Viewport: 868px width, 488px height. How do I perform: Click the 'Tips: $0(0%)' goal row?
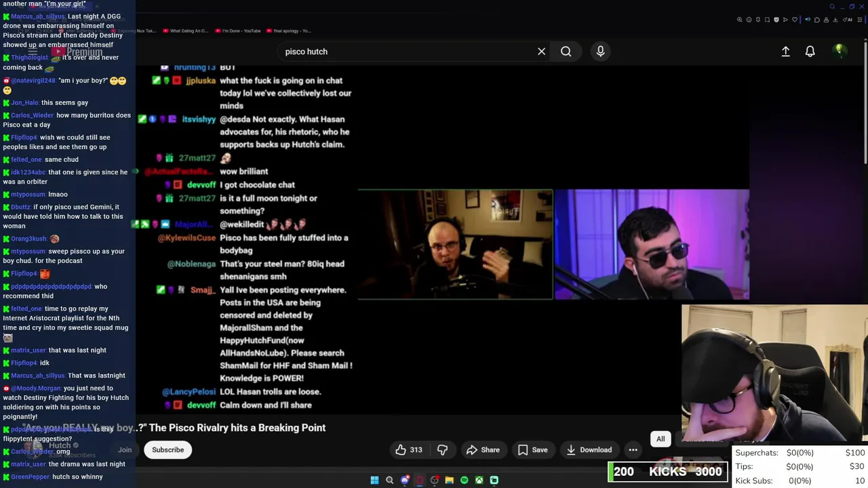(x=800, y=466)
